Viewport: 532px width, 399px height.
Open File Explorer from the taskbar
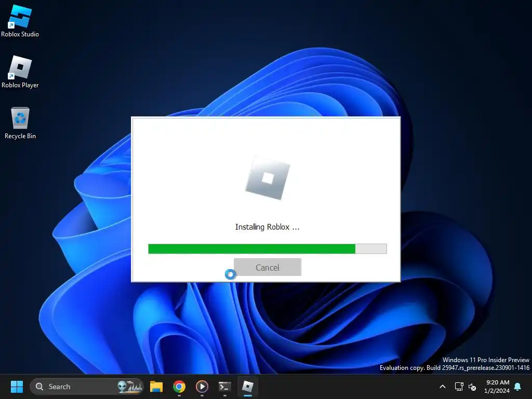[x=156, y=387]
